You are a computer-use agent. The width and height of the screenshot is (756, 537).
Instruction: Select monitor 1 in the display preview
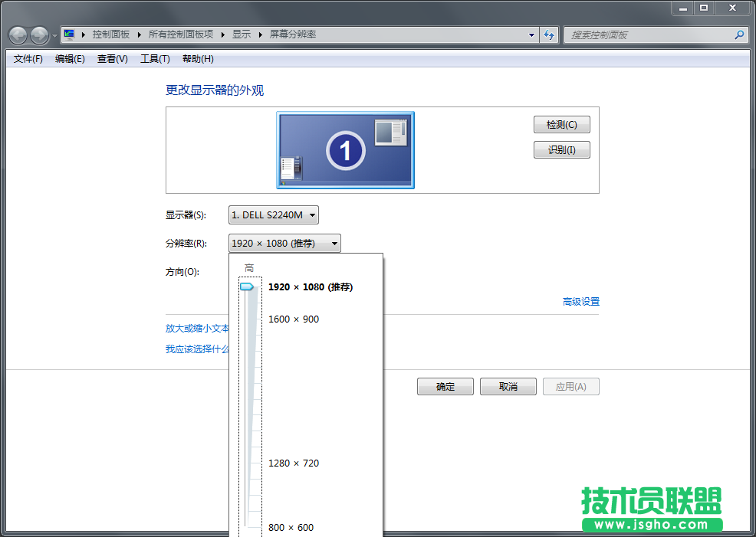[345, 150]
